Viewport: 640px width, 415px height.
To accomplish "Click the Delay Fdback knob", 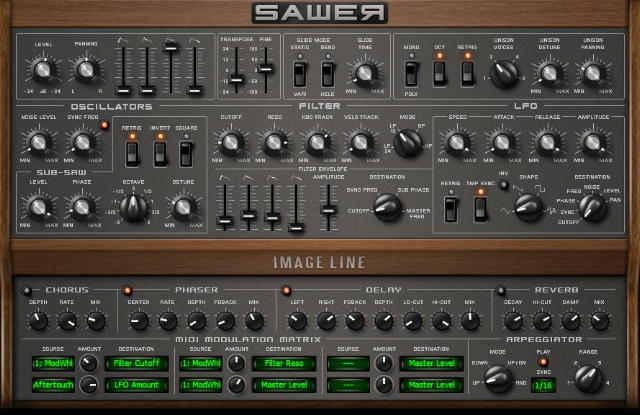I will 355,321.
